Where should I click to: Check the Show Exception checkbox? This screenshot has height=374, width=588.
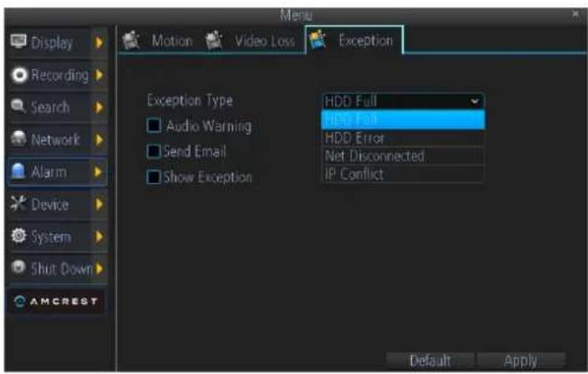pos(154,177)
